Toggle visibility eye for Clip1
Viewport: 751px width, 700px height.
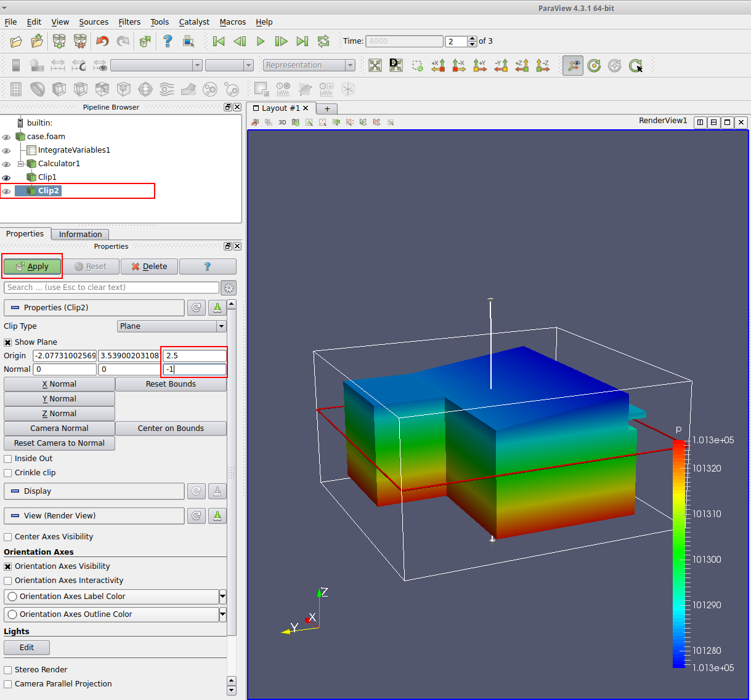(7, 177)
